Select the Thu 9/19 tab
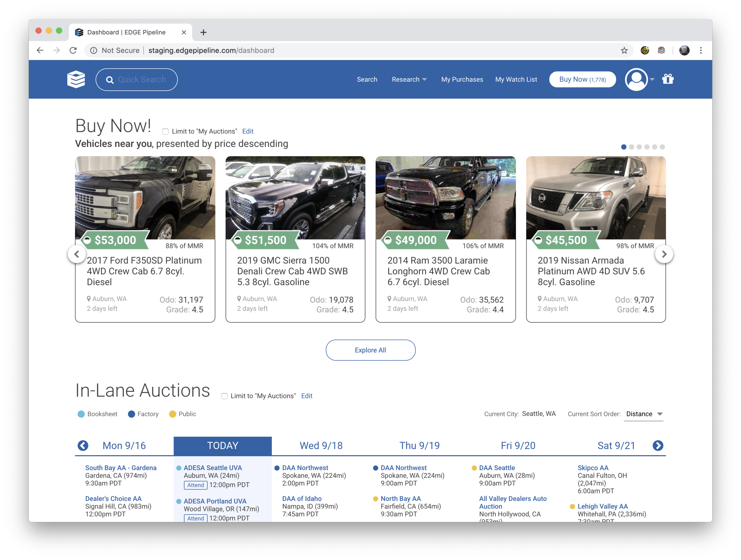 [419, 446]
